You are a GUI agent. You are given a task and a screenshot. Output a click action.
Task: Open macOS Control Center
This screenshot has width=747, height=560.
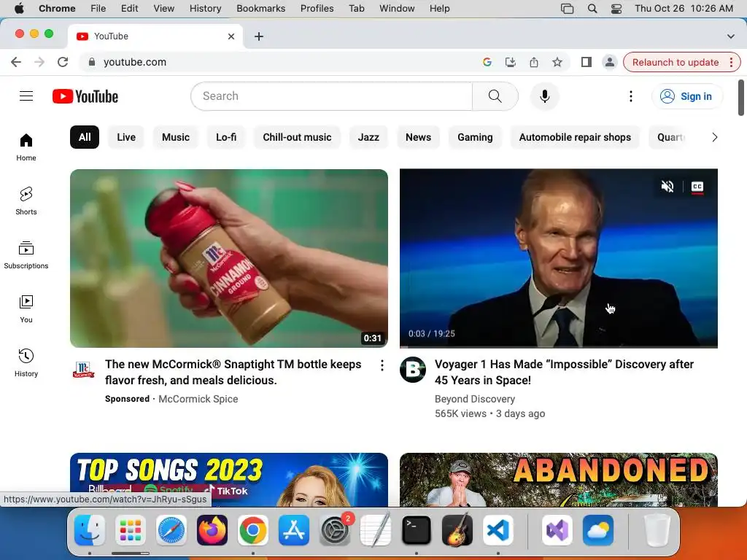click(x=616, y=8)
